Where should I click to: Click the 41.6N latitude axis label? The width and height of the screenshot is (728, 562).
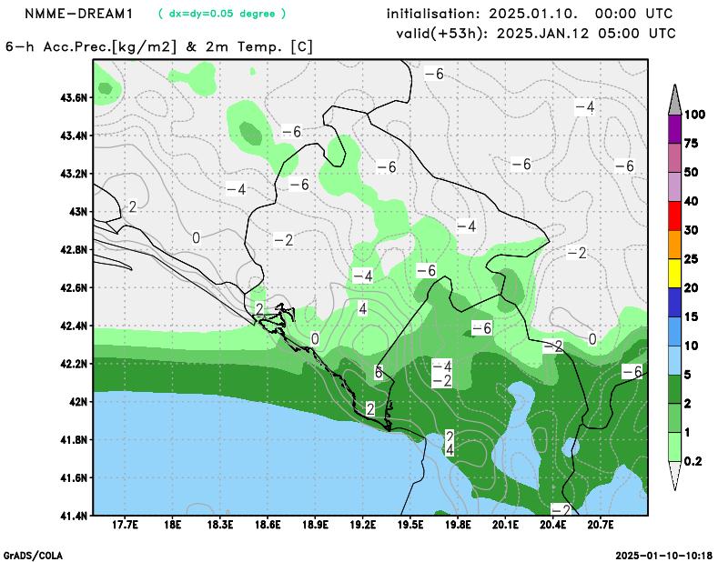pyautogui.click(x=74, y=477)
